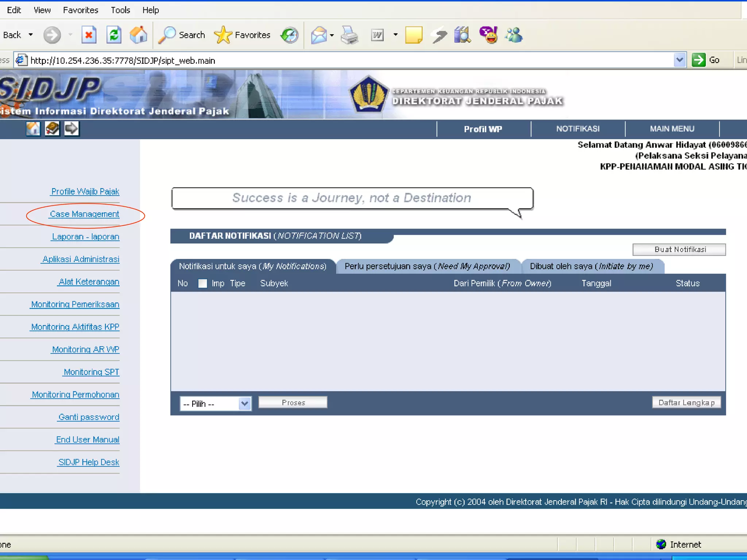Viewport: 747px width, 560px height.
Task: Click the browser Stop button
Action: [89, 35]
